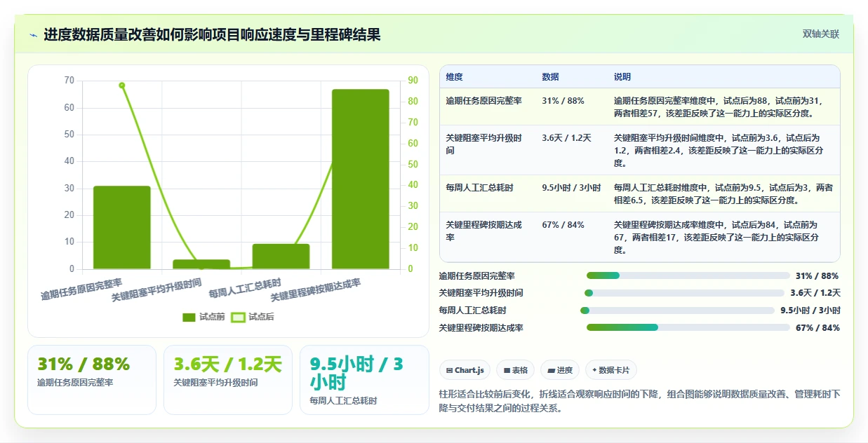Image resolution: width=868 pixels, height=443 pixels.
Task: Click the 关键里程碑按期达成率 progress bar
Action: (x=688, y=327)
